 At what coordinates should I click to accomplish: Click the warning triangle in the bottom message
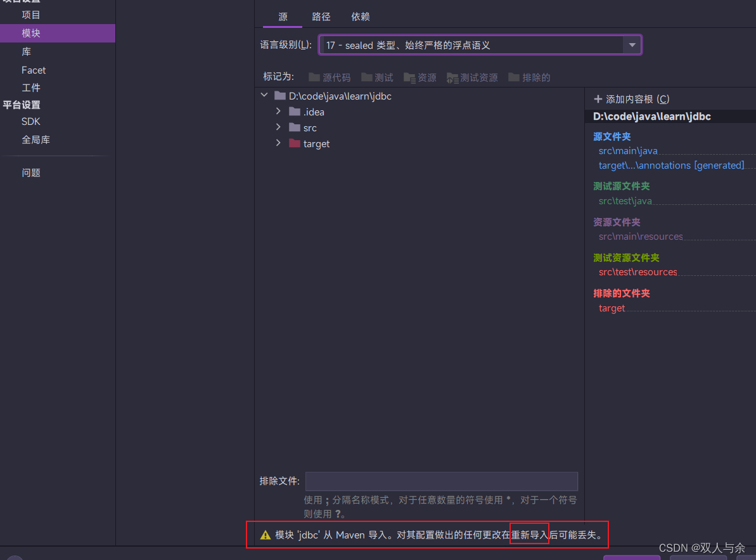(265, 535)
